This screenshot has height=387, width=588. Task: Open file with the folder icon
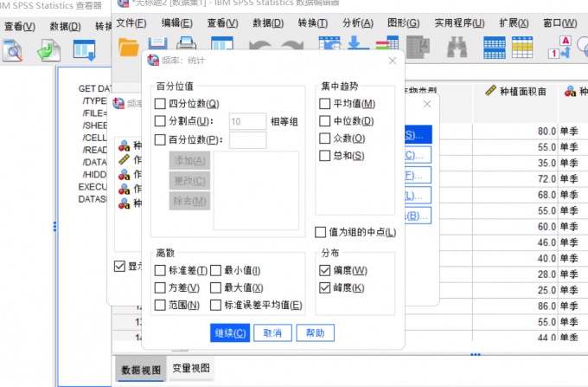[x=129, y=48]
